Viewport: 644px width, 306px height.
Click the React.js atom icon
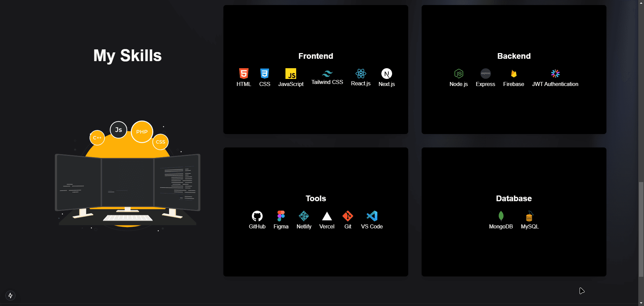[360, 73]
